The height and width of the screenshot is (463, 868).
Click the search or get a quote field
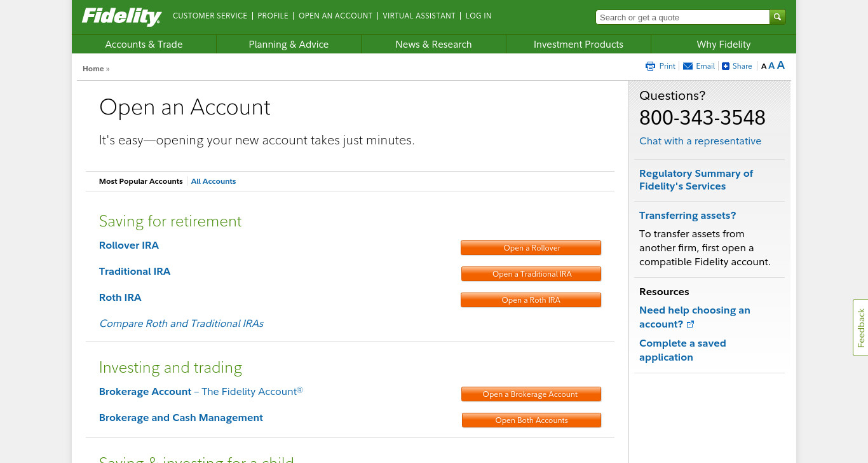point(682,17)
